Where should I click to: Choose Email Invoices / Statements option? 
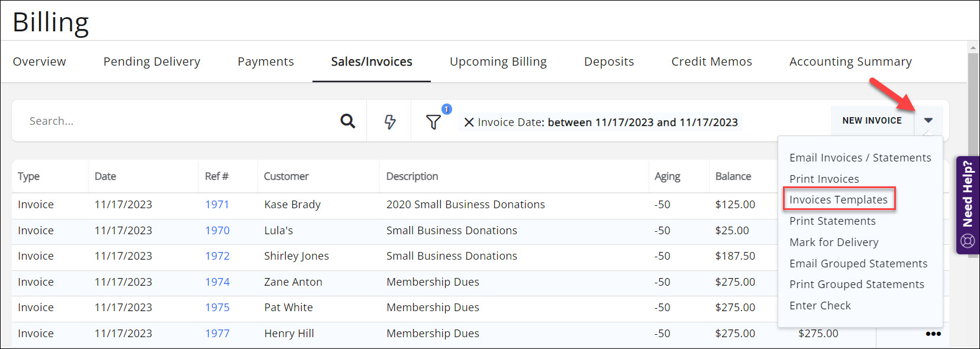860,158
